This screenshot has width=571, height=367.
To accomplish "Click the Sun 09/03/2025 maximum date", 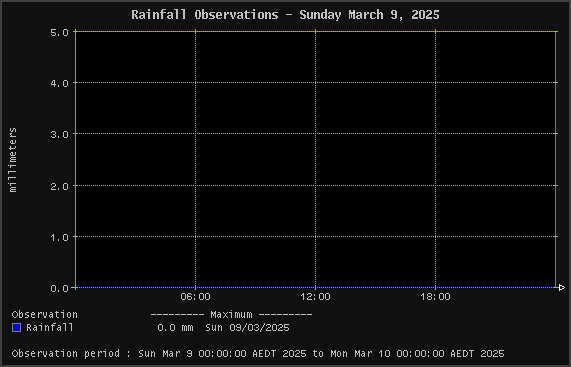I will (247, 327).
